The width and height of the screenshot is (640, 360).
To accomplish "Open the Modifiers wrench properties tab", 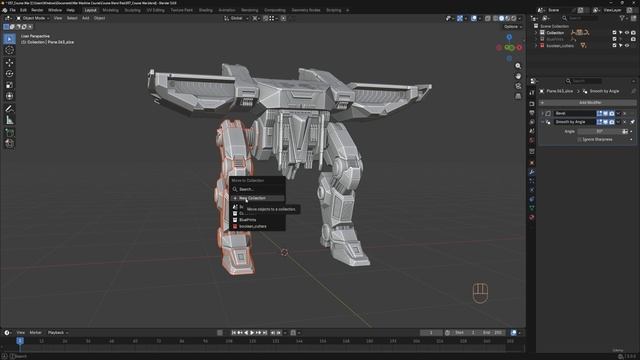I will 532,172.
